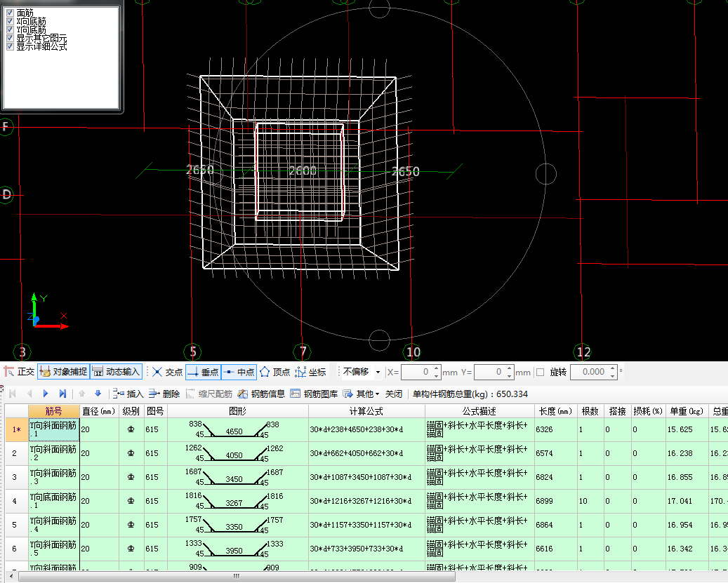Image resolution: width=728 pixels, height=583 pixels.
Task: Toggle 显示其它图元 checkbox
Action: (x=11, y=38)
